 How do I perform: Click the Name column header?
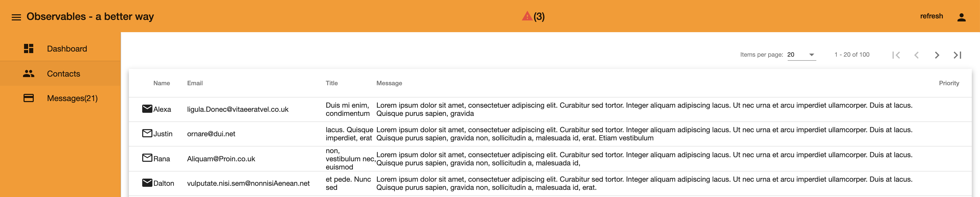pos(162,83)
